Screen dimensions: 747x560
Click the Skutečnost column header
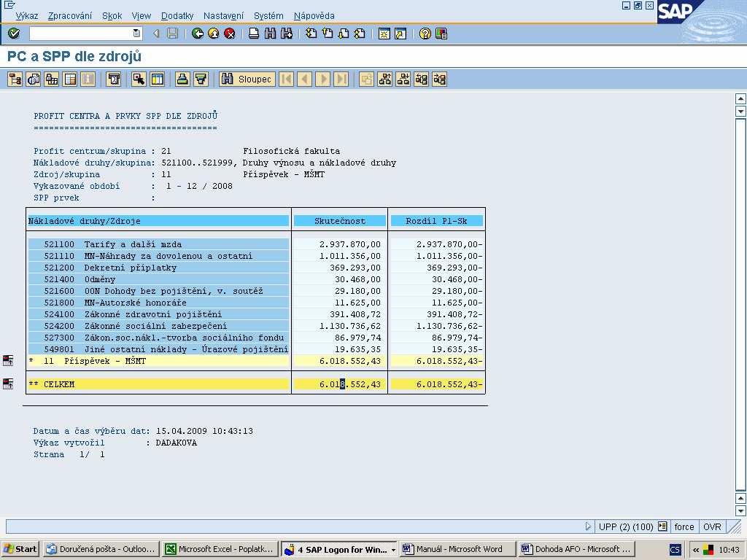(x=340, y=221)
